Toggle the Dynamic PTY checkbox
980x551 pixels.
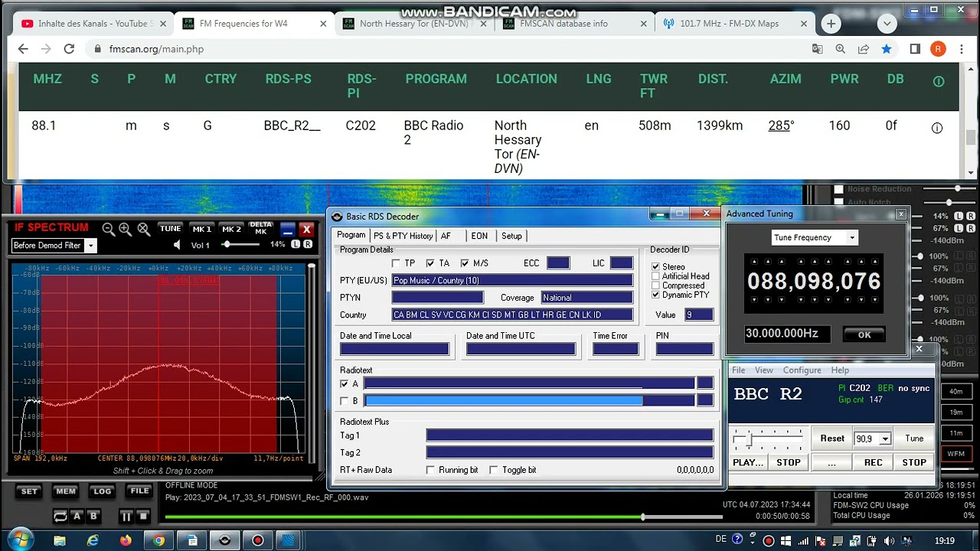[x=656, y=295]
